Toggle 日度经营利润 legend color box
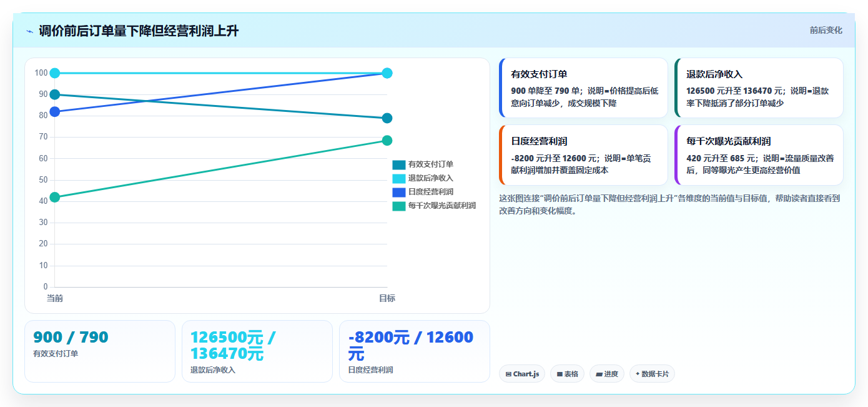Screen dimensions: 868x407 (398, 192)
